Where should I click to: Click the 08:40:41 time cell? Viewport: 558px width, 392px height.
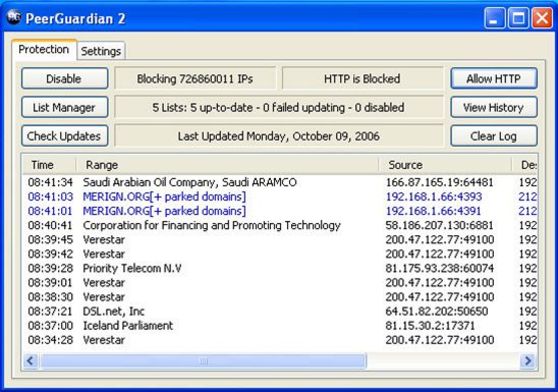[50, 226]
